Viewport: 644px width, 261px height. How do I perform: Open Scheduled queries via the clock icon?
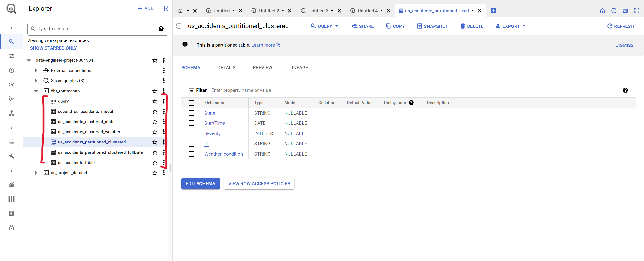11,70
